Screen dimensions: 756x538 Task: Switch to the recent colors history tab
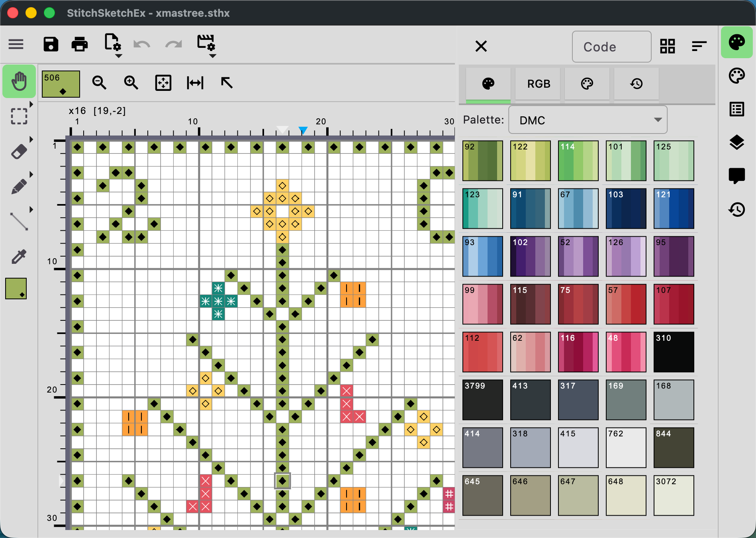click(x=637, y=84)
